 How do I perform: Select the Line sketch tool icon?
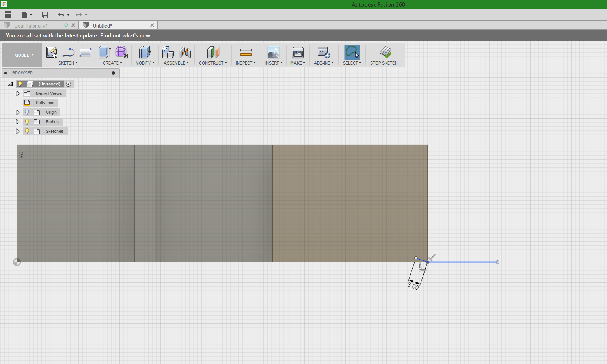tap(69, 52)
